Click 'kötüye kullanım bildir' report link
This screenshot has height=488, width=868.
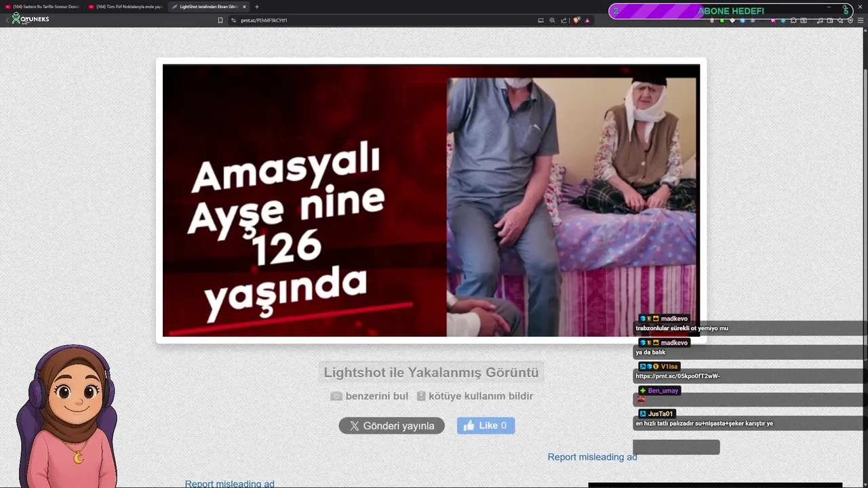point(475,396)
